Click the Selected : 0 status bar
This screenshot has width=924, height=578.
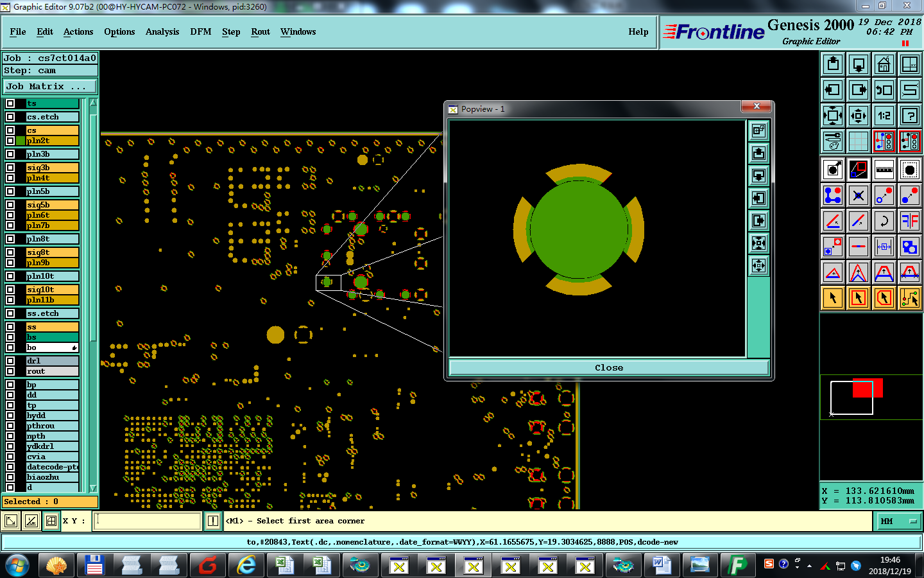click(x=50, y=502)
